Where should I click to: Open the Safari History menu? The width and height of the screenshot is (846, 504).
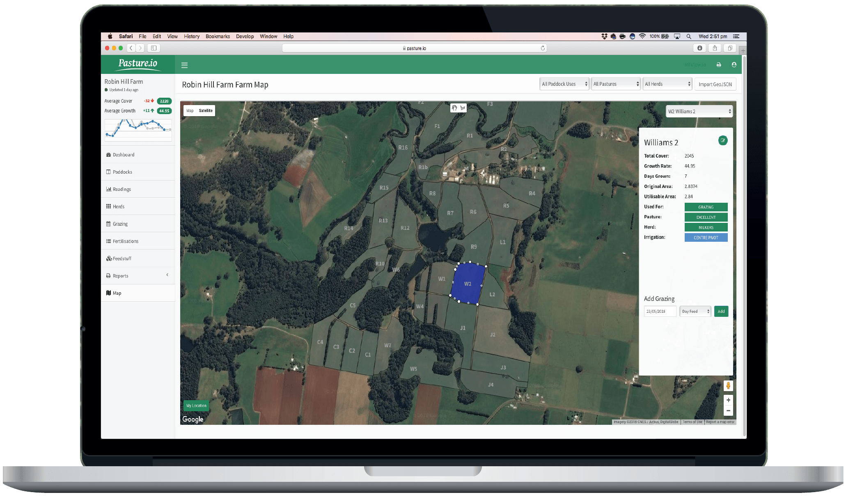pyautogui.click(x=191, y=36)
